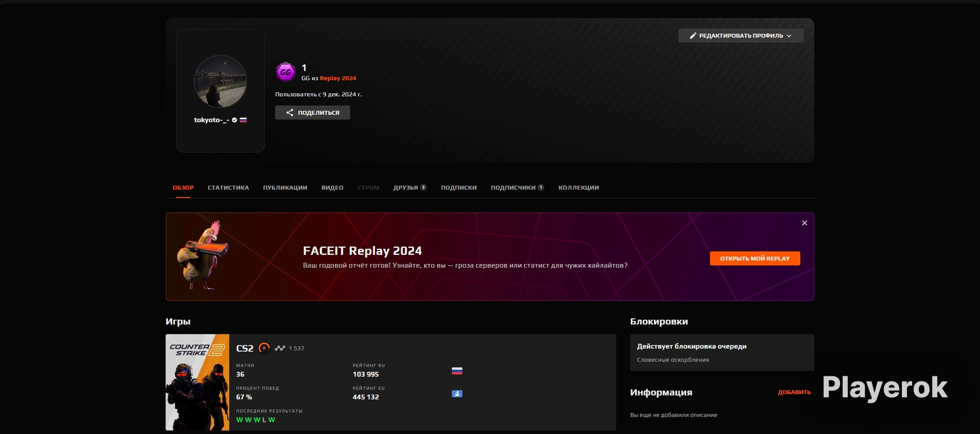Image resolution: width=980 pixels, height=434 pixels.
Task: Open the tokyoto-_- profile avatar
Action: coord(220,82)
